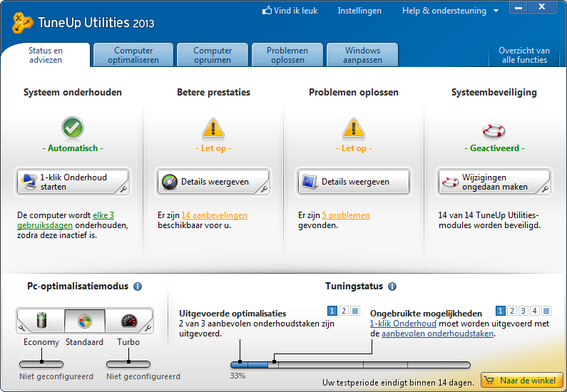Open the Status en adviezen tab
This screenshot has height=392, width=567.
(46, 55)
